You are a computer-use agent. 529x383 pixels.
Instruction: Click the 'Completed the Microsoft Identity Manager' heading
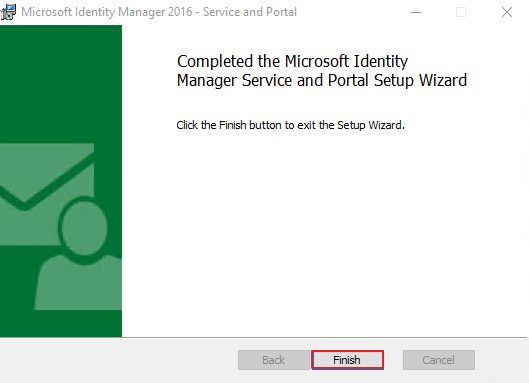tap(322, 71)
